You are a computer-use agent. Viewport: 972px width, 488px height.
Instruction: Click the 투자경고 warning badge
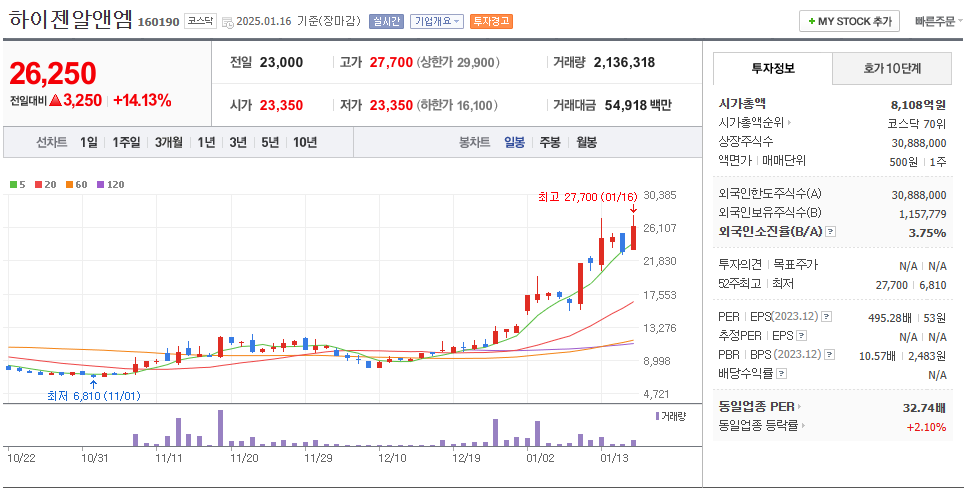(x=490, y=21)
